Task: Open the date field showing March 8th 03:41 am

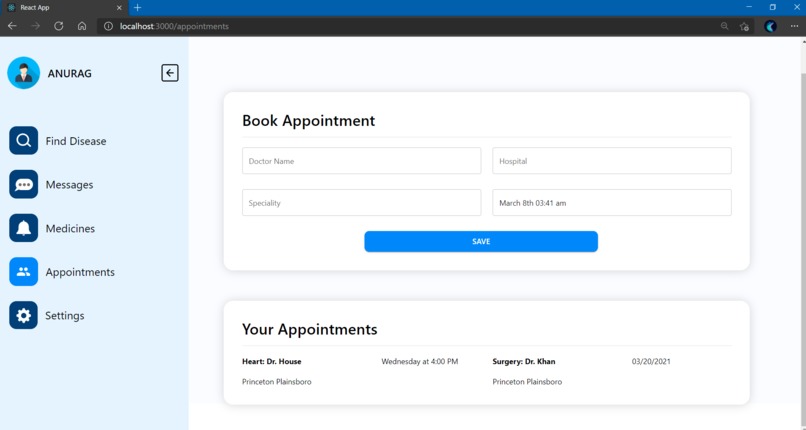Action: pyautogui.click(x=612, y=202)
